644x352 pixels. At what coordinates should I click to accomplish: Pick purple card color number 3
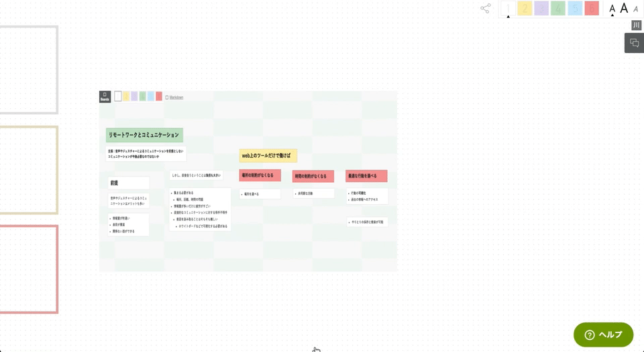541,8
